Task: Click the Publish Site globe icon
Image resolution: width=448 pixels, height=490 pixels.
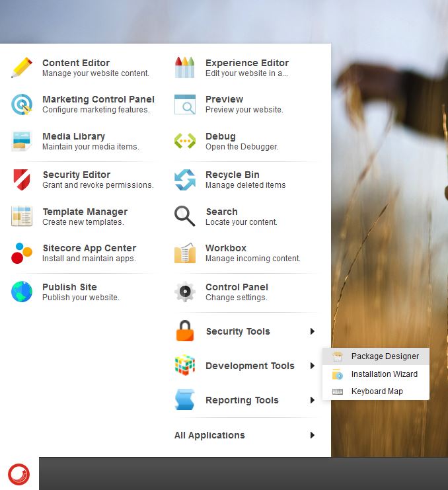Action: click(22, 292)
